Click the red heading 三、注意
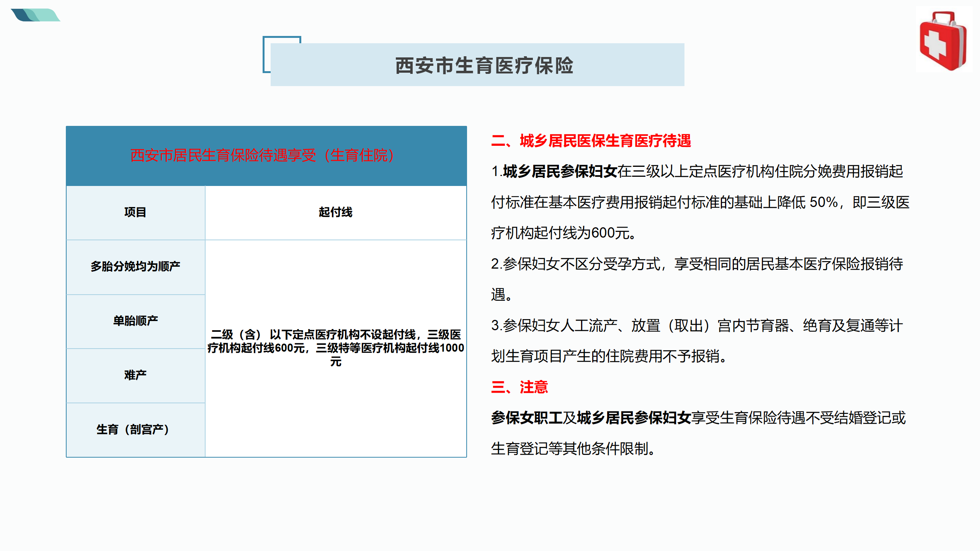The image size is (980, 551). [519, 387]
